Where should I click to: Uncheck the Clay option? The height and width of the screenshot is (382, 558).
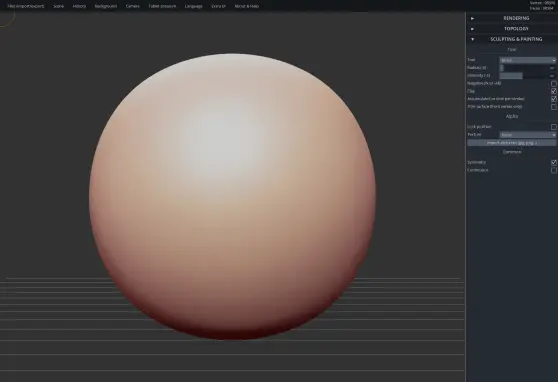point(554,91)
